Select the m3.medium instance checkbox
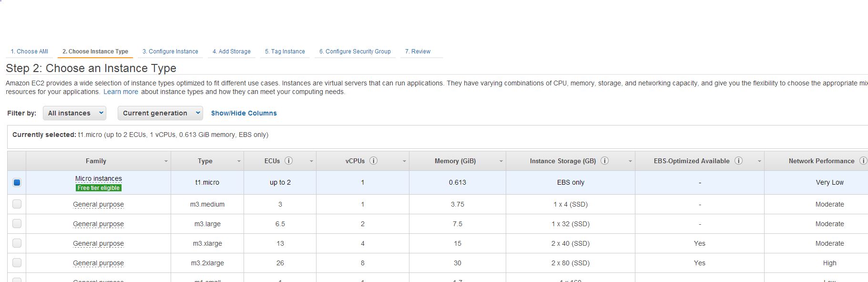 pyautogui.click(x=17, y=204)
